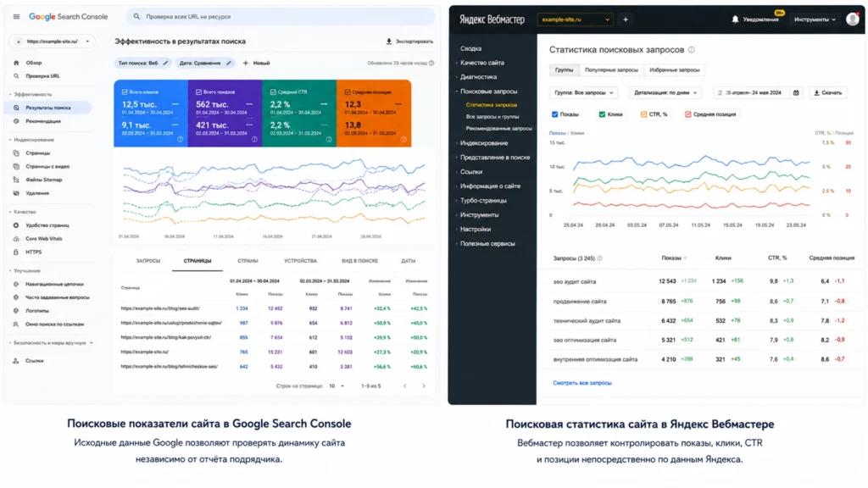The width and height of the screenshot is (868, 488).
Task: Edit the Тип поиска: Веб filter chip
Action: click(142, 63)
